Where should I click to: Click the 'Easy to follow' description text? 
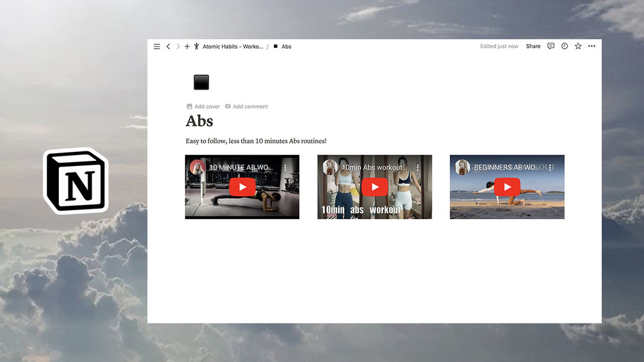[256, 141]
